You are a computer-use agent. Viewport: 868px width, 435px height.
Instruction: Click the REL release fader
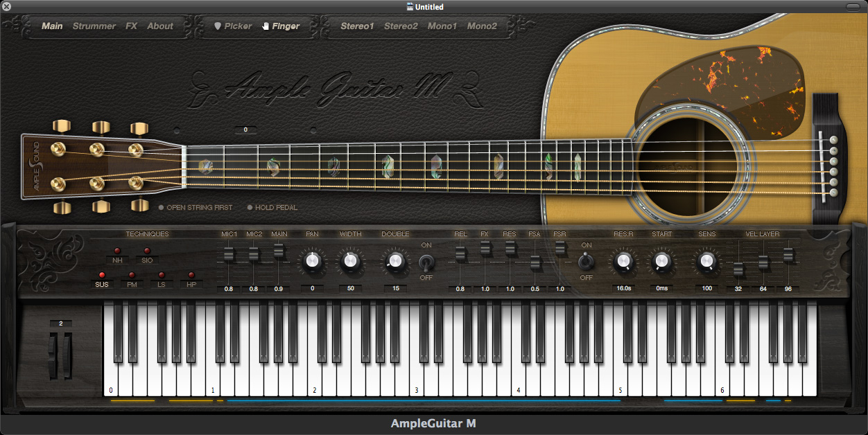460,255
